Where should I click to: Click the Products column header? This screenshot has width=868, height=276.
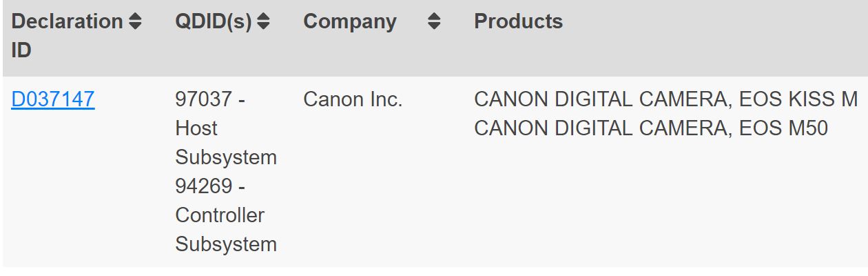[x=518, y=21]
